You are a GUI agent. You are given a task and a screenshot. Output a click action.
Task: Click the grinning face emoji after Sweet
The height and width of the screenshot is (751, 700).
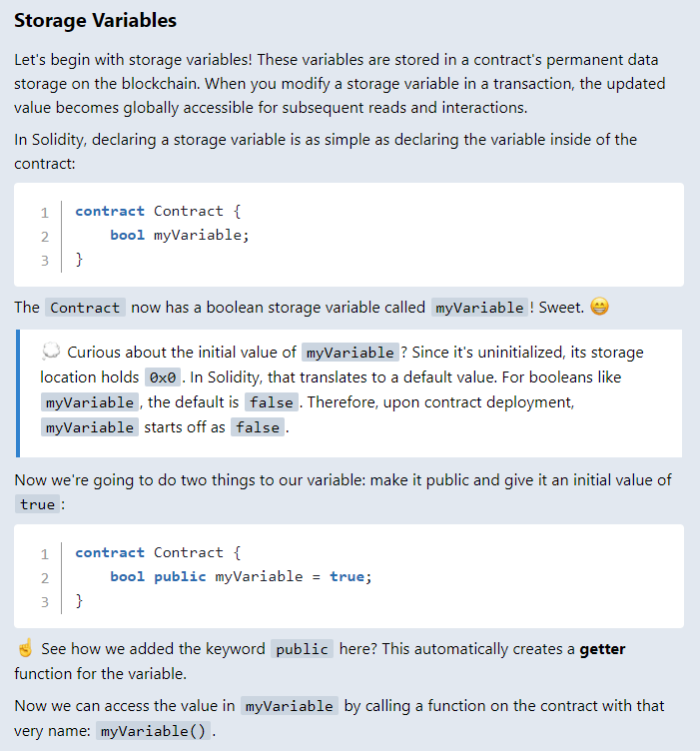(599, 308)
